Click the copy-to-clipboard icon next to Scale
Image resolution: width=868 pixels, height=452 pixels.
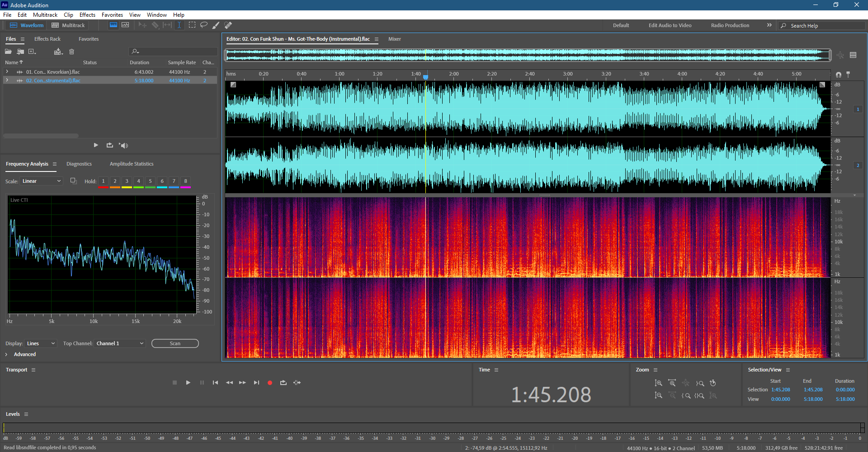[73, 181]
